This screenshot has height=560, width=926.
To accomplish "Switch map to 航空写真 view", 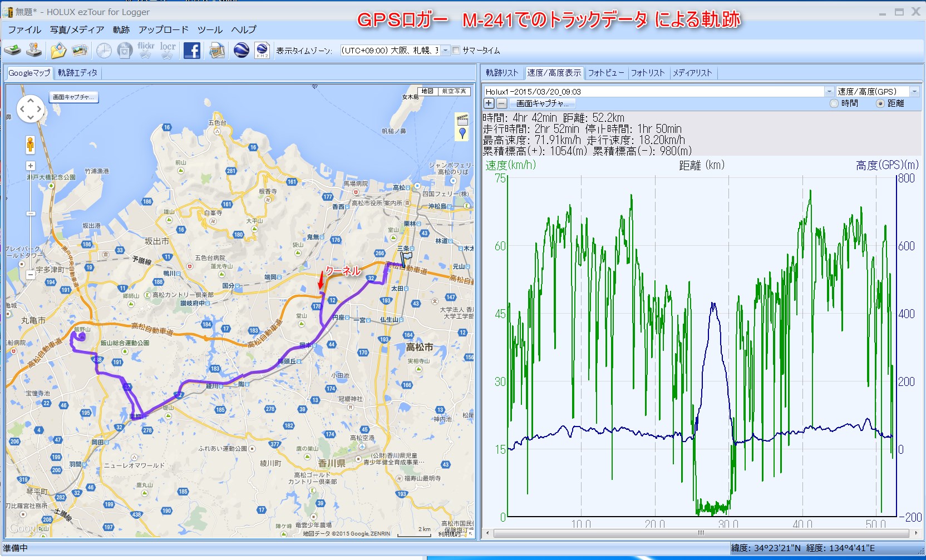I will pyautogui.click(x=454, y=91).
